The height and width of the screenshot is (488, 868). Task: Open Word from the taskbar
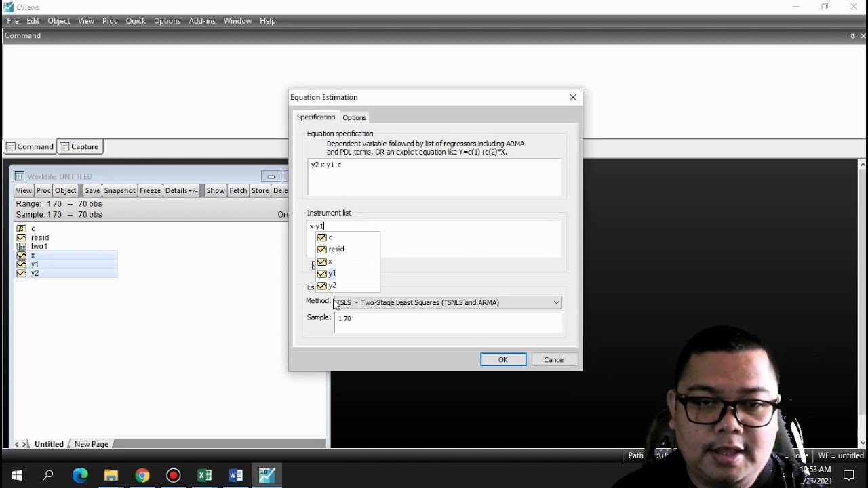pyautogui.click(x=236, y=475)
